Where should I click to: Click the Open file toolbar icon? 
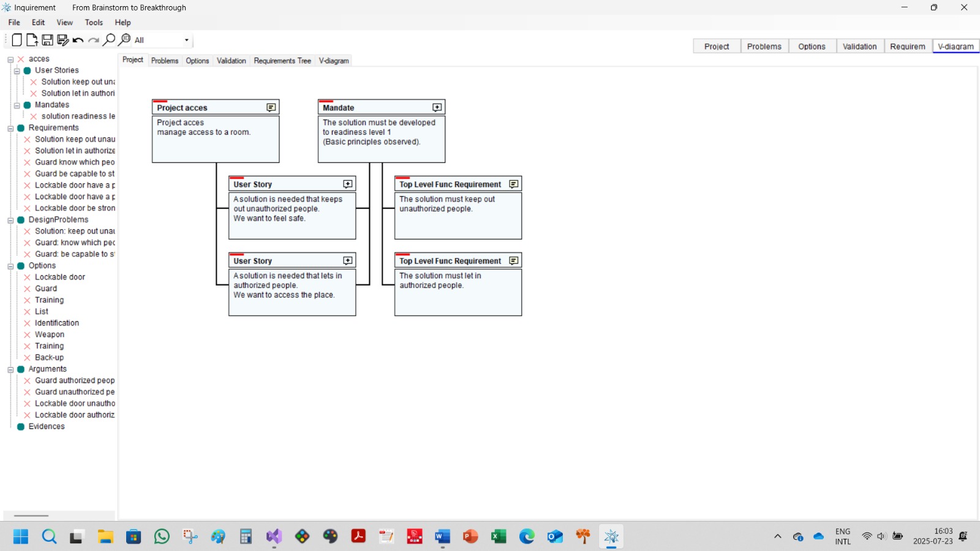pyautogui.click(x=32, y=40)
